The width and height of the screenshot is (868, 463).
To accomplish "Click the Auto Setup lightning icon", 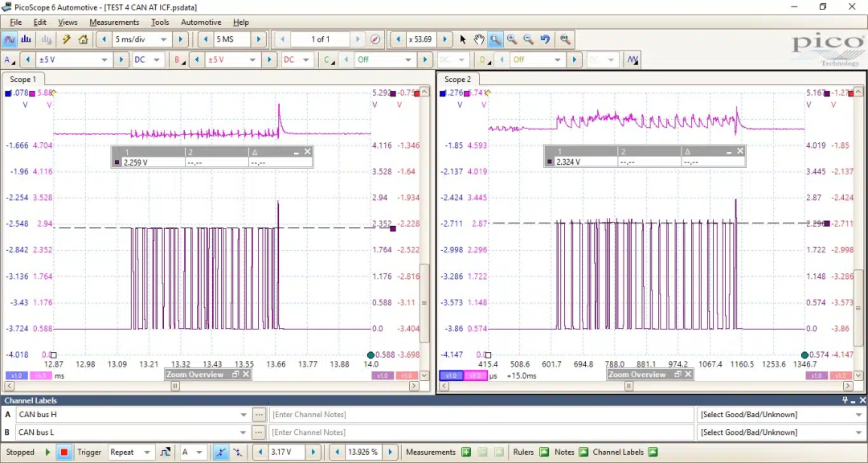I will pyautogui.click(x=67, y=39).
